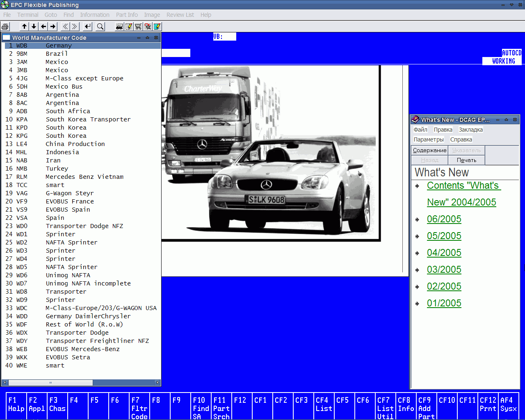Click the truck and roadster picture
This screenshot has height=420, width=525.
pos(271,153)
